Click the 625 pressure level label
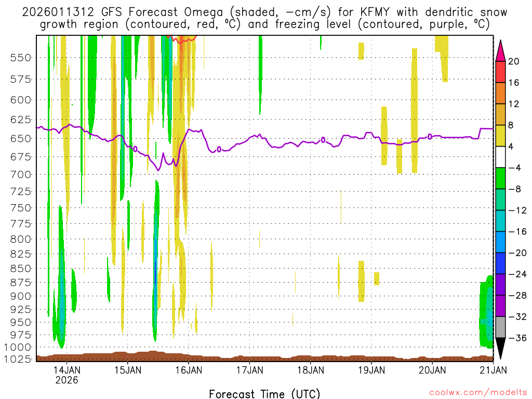The width and height of the screenshot is (532, 399). 20,120
